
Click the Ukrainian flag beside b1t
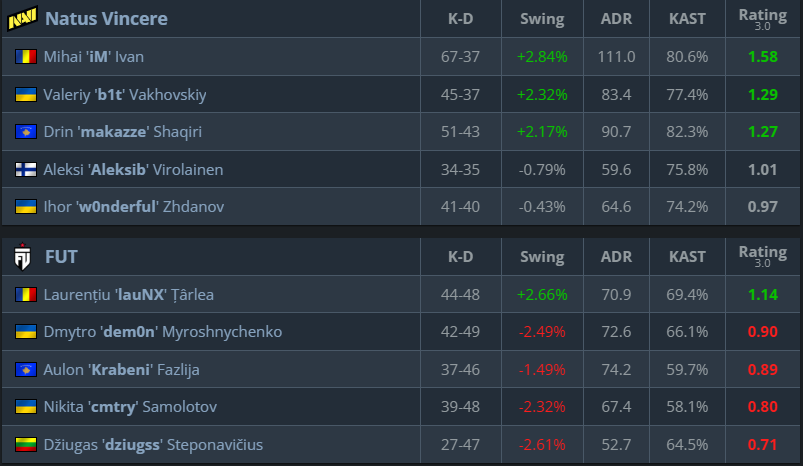(x=25, y=95)
